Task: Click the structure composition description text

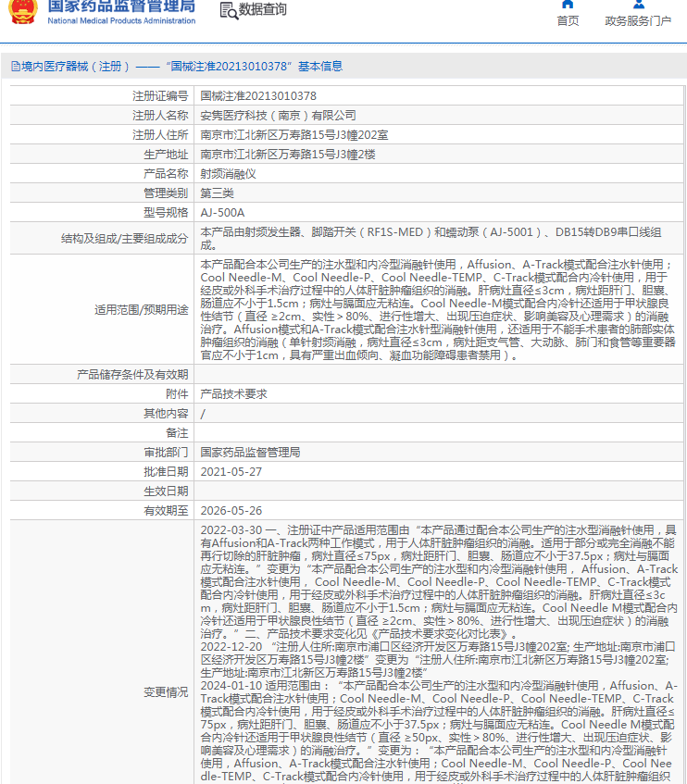Action: 431,239
